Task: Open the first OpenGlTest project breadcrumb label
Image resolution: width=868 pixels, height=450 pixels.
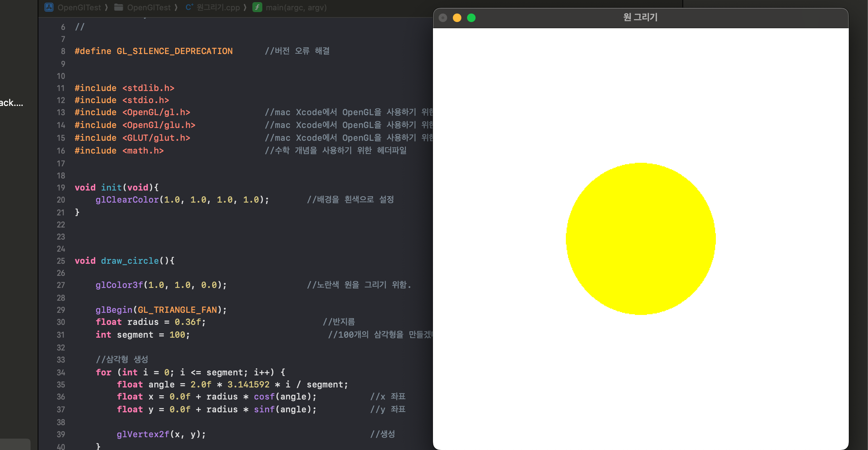Action: (x=79, y=7)
